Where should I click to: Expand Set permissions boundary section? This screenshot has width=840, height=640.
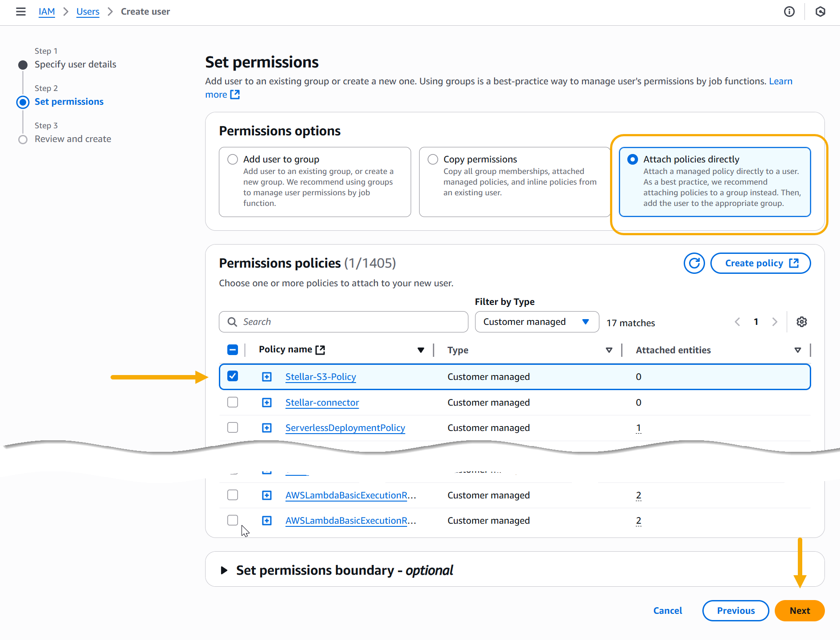point(224,570)
